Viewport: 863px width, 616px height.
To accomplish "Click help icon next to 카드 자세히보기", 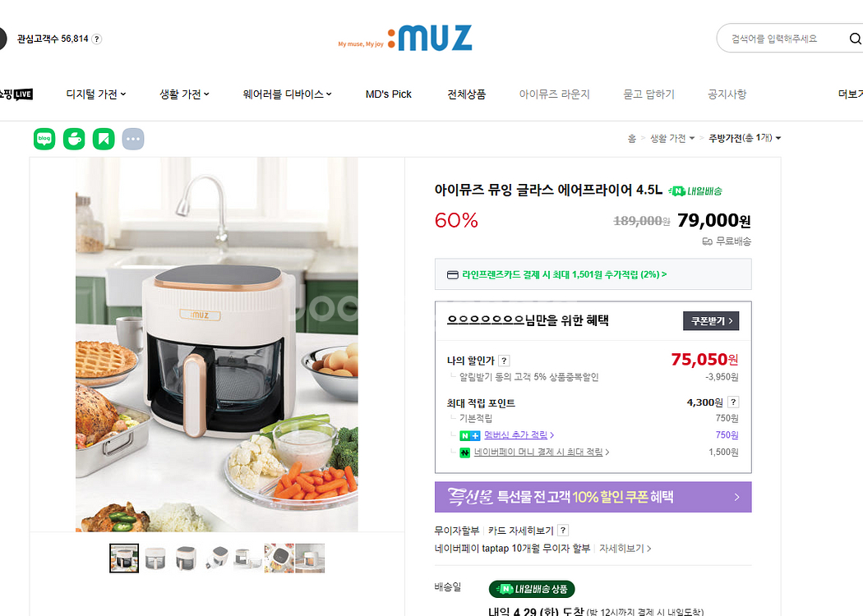I will tap(562, 531).
